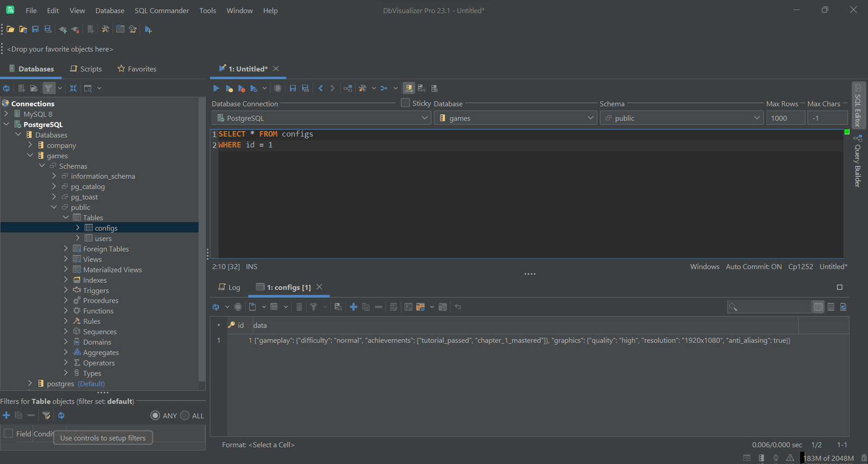868x464 pixels.
Task: Add a row with the blue plus icon
Action: 354,307
